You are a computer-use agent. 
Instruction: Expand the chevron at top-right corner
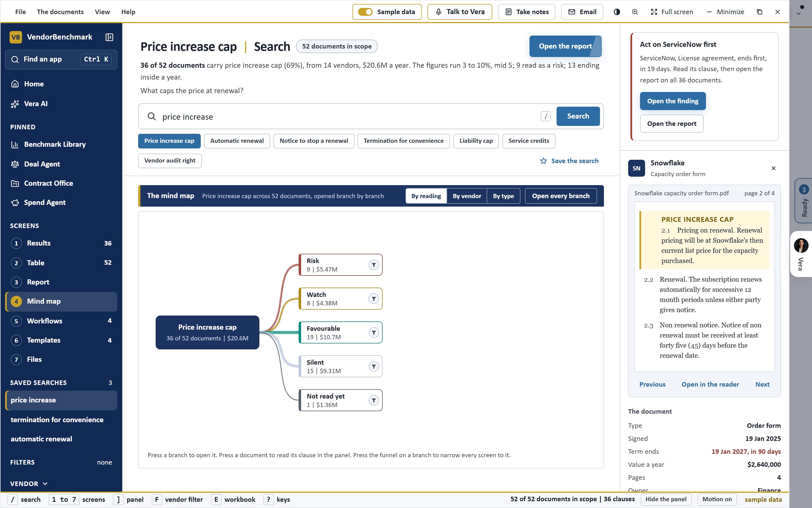click(x=798, y=14)
